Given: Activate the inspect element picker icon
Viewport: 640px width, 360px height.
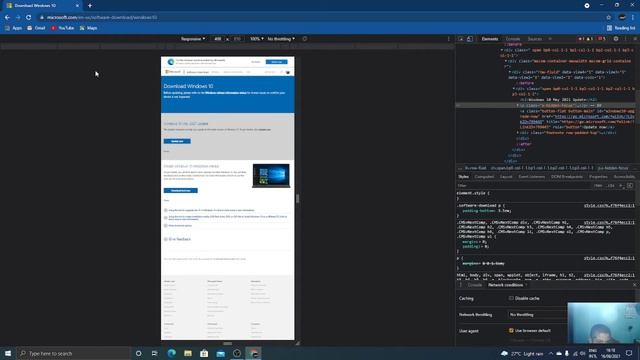Looking at the screenshot, I should coord(461,39).
